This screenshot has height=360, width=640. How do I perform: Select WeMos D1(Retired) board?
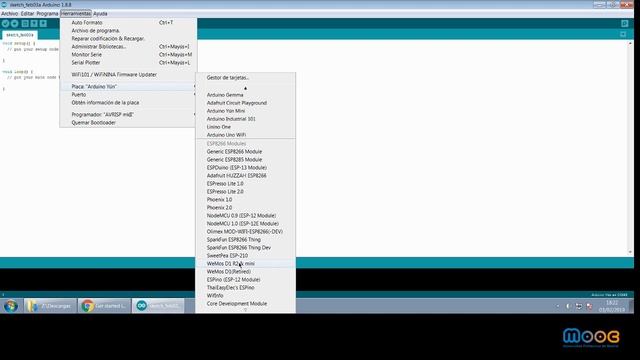(245, 271)
